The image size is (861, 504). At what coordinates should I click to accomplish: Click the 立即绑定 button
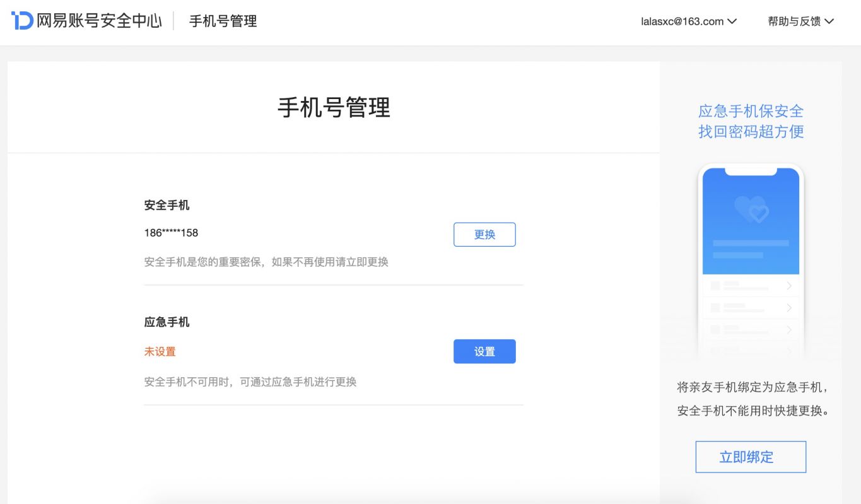[x=751, y=457]
